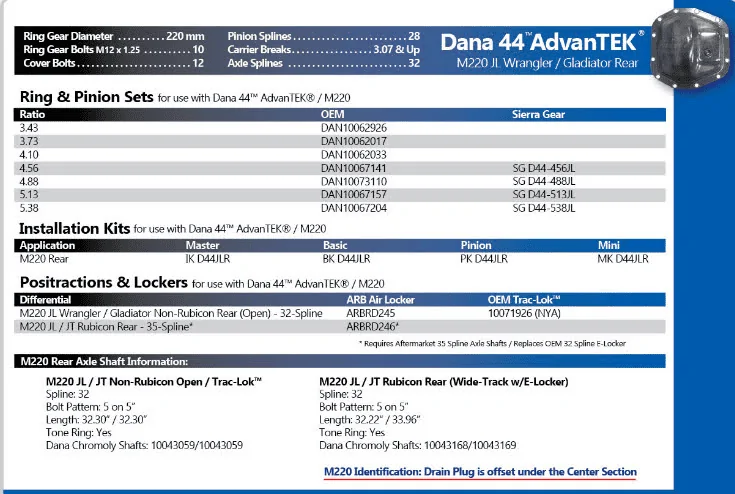
Task: Click Sierra Gear part SG D44-456JL
Action: pos(544,168)
